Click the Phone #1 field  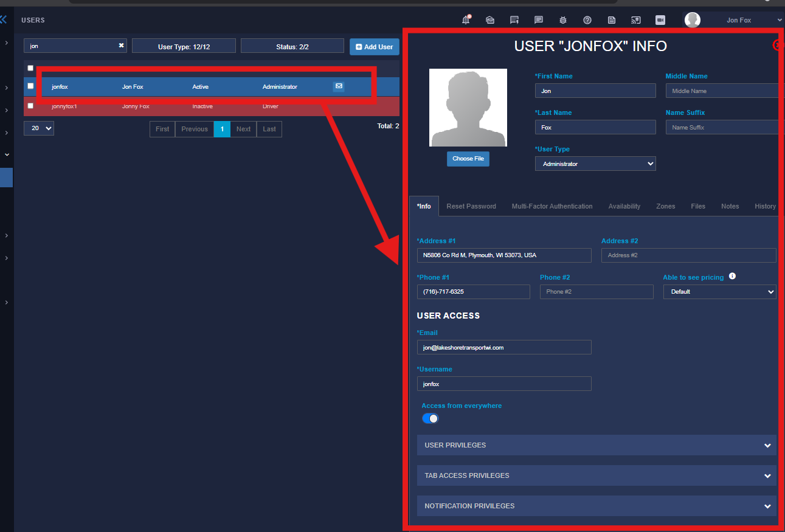tap(474, 292)
